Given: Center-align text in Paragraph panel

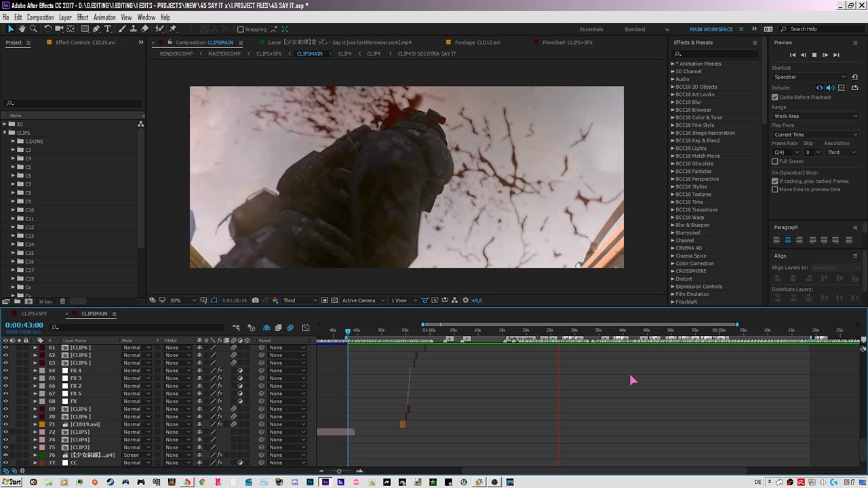Looking at the screenshot, I should pos(787,241).
